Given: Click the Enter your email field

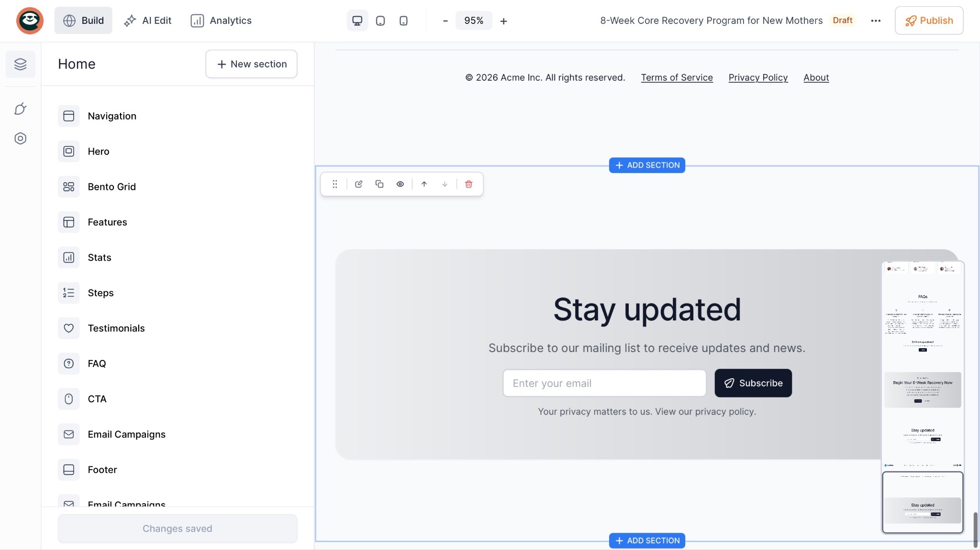Looking at the screenshot, I should [x=604, y=383].
